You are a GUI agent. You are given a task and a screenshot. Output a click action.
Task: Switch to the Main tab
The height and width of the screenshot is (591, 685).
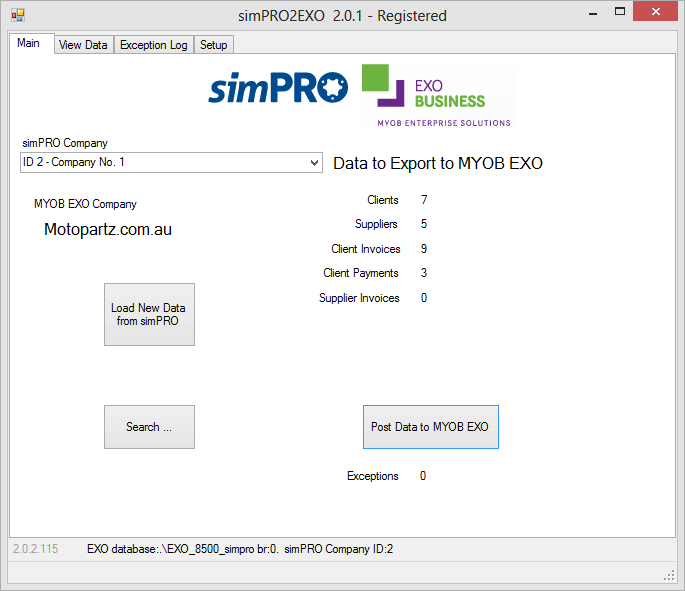pos(29,43)
